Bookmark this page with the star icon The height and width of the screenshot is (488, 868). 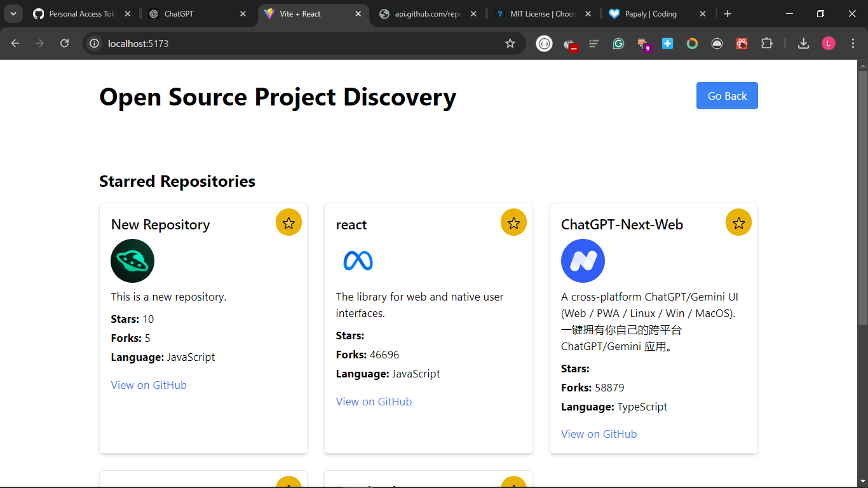coord(510,43)
